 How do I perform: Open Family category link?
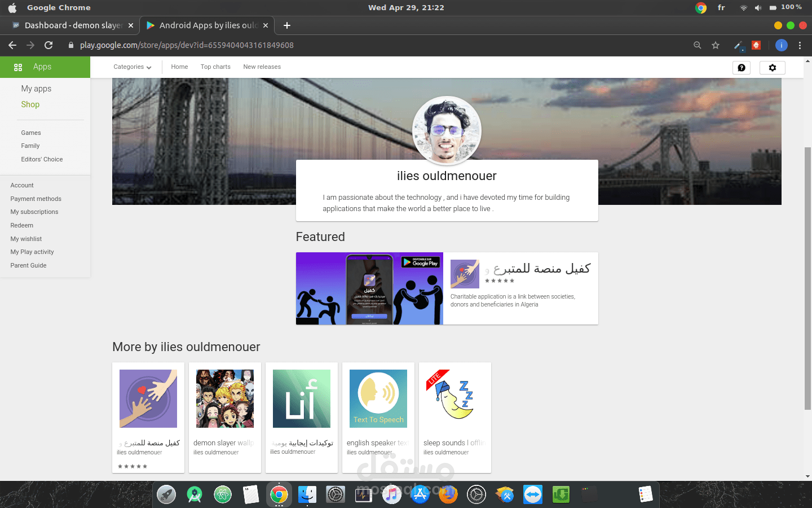(30, 146)
